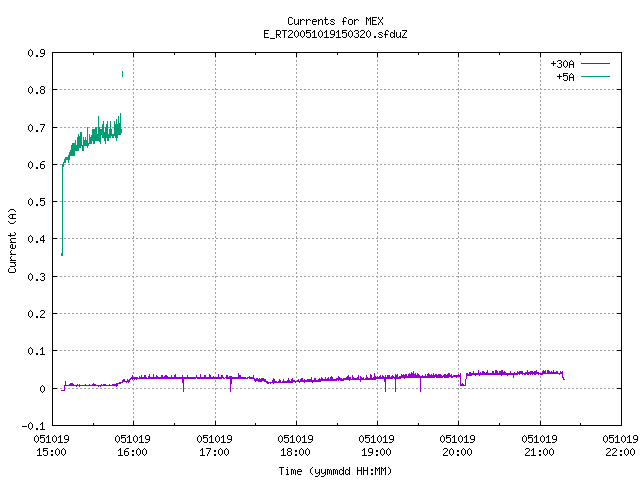Click the 'Time (yymmdd HH:MM)' x-axis label

[x=335, y=471]
